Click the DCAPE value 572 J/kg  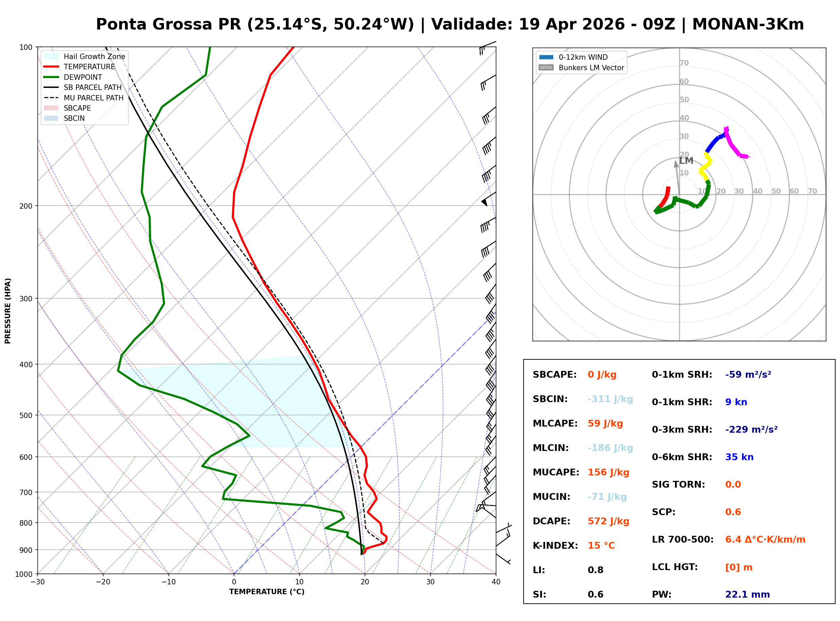609,521
